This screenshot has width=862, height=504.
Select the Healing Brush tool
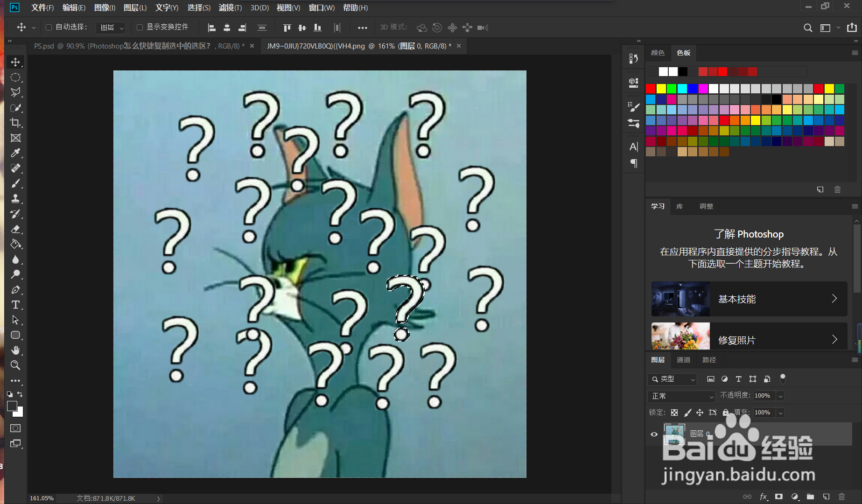click(x=15, y=168)
